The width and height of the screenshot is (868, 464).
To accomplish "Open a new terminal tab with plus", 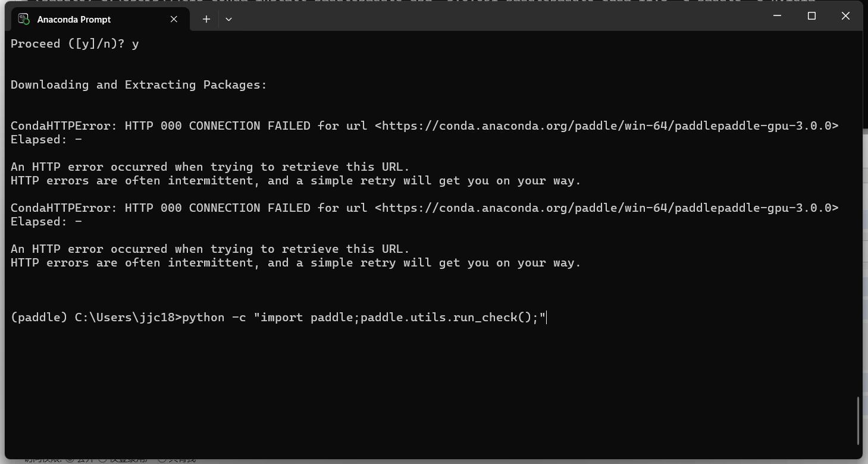I will pos(206,19).
